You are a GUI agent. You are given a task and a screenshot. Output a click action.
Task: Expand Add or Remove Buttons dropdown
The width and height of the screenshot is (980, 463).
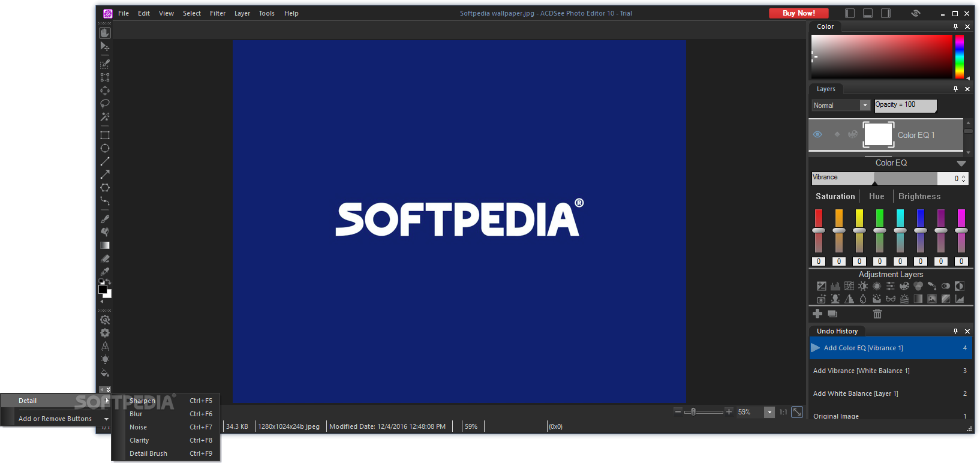(x=107, y=419)
